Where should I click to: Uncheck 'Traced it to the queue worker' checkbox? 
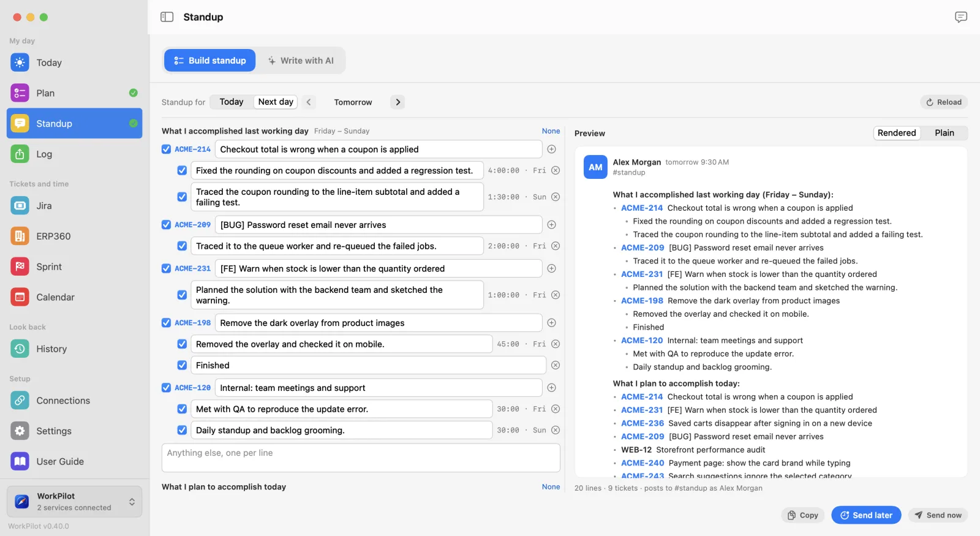tap(182, 246)
